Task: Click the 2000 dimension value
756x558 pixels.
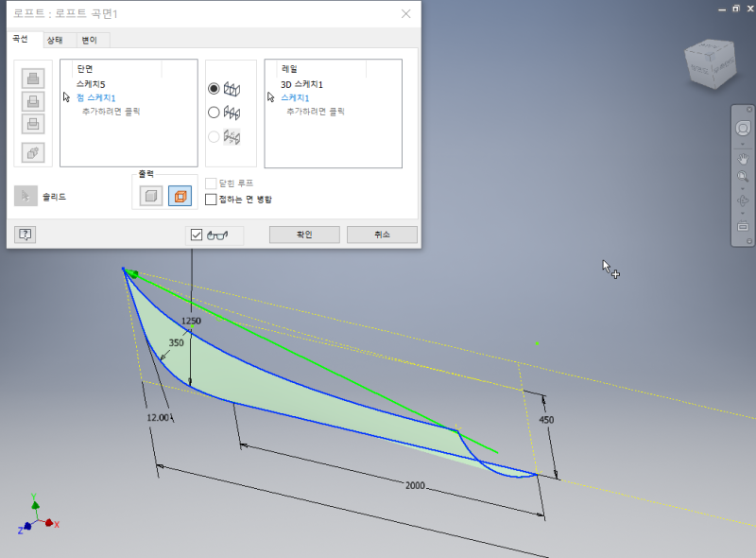Action: click(x=415, y=485)
